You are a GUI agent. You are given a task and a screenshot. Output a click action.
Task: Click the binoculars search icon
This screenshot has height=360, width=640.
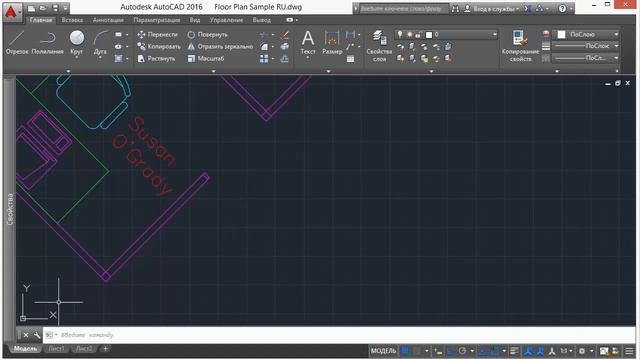455,9
